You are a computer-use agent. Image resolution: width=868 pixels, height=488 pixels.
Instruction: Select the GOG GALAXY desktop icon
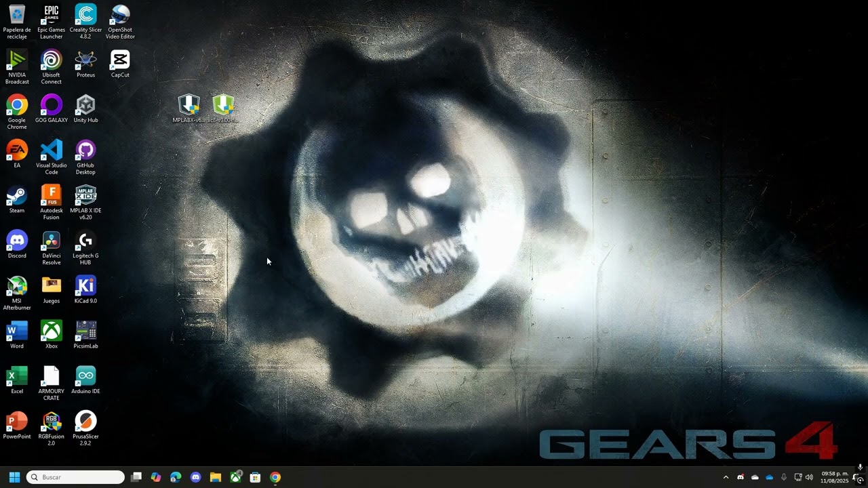tap(52, 108)
